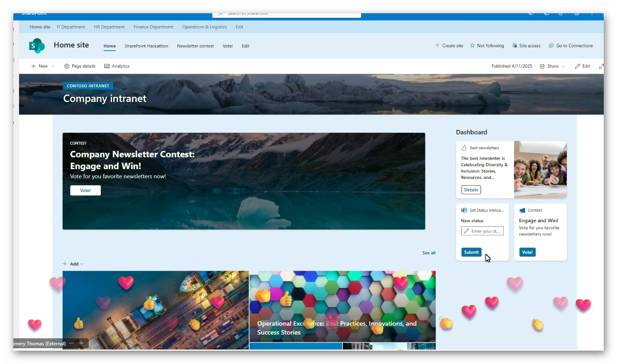This screenshot has width=617, height=364.
Task: Click into the Enter your status field
Action: click(x=482, y=231)
